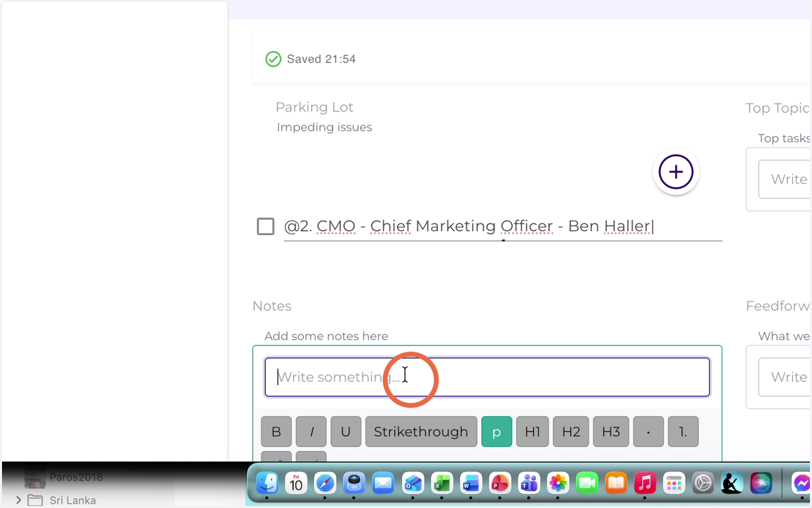Click the Top tasks 'Write' input box
The height and width of the screenshot is (508, 812).
click(785, 179)
